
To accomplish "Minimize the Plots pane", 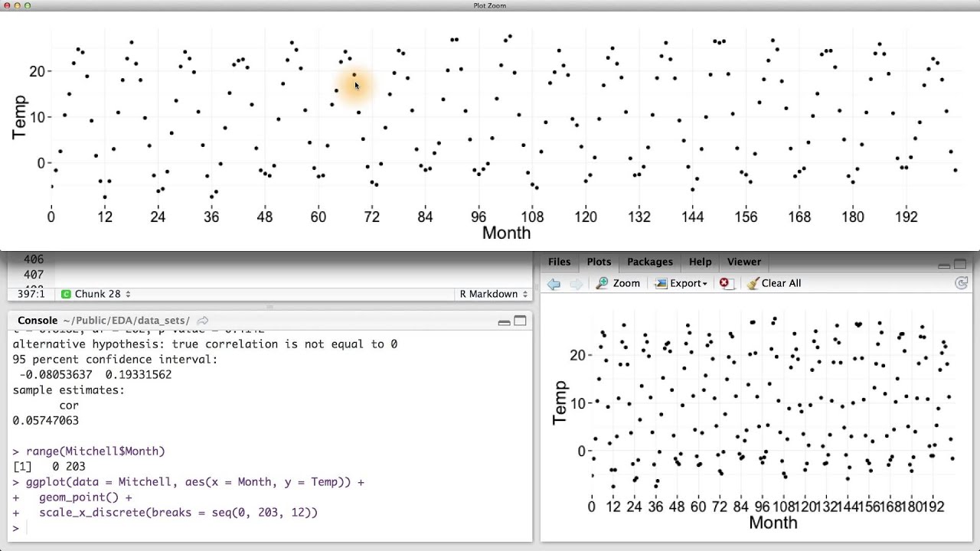I will 944,265.
